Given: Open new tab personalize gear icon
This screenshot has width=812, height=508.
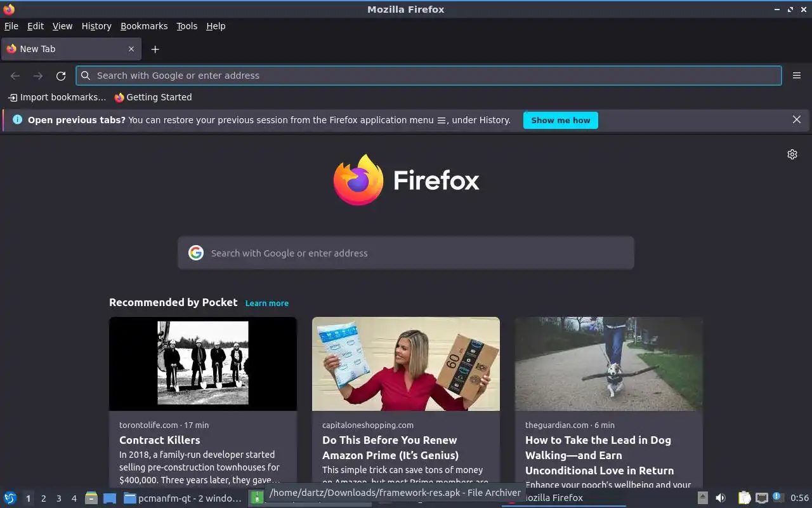Looking at the screenshot, I should (x=792, y=154).
